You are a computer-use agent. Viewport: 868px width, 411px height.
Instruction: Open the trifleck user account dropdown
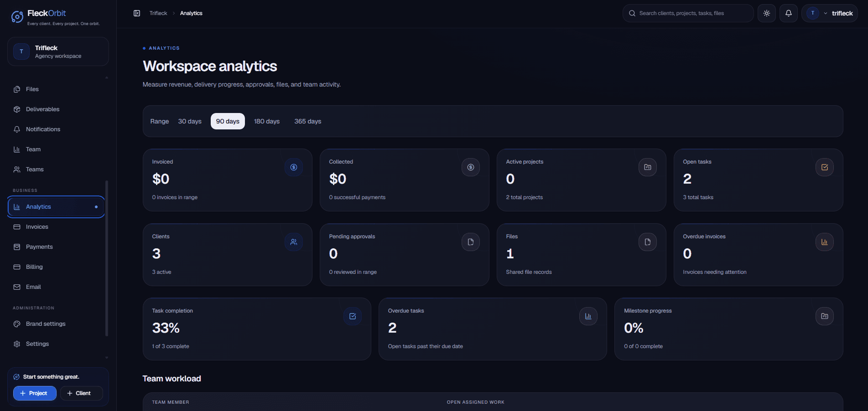[830, 13]
